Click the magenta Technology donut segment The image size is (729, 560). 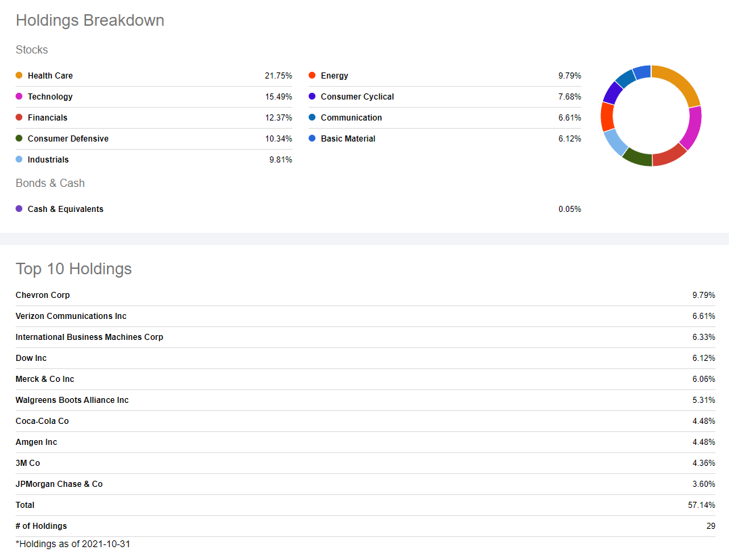[692, 127]
